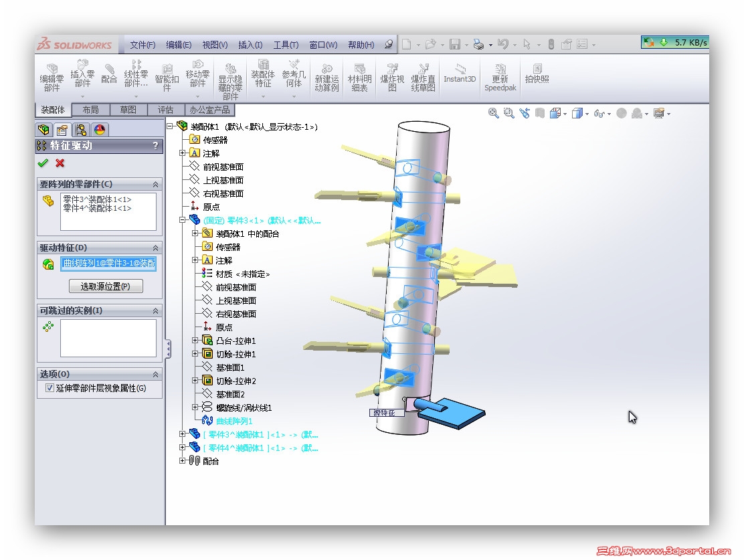Expand the top-level 注解 tree node

point(182,153)
